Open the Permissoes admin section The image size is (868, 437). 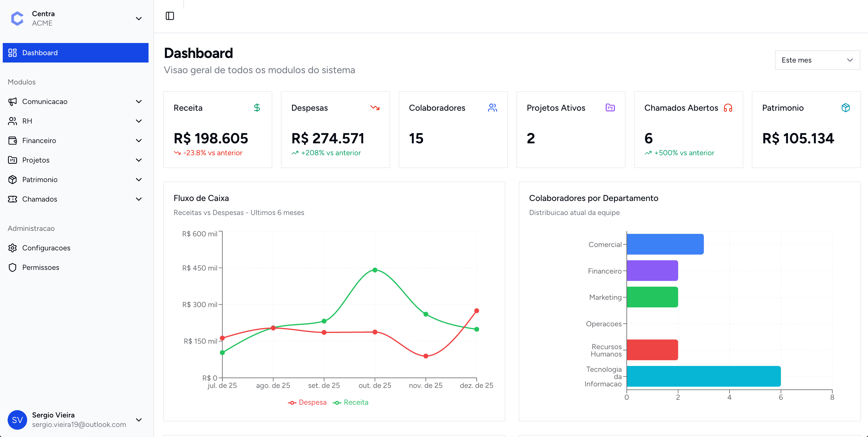tap(41, 267)
